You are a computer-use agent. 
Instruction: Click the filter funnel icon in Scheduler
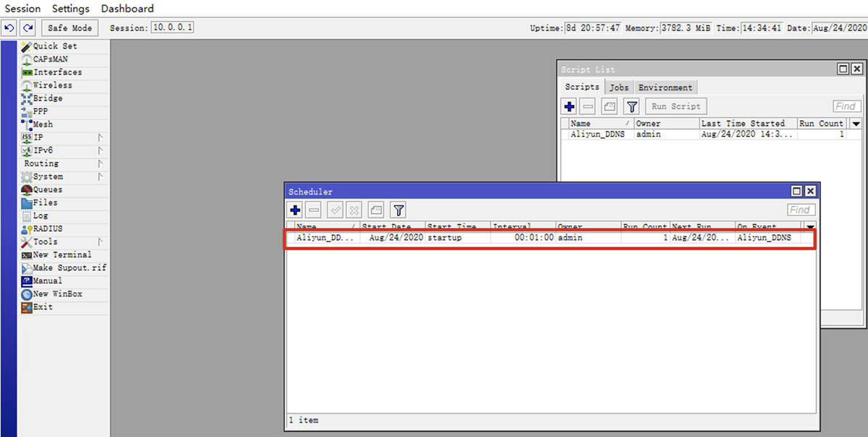tap(398, 211)
